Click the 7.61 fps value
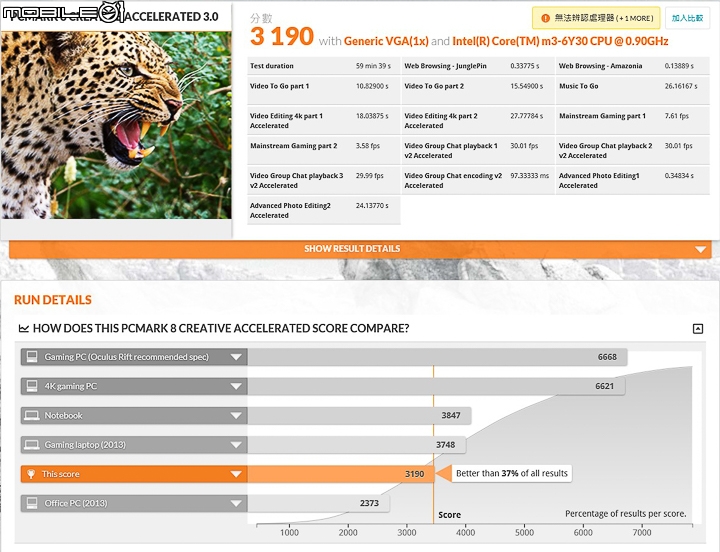This screenshot has height=552, width=720. [677, 116]
